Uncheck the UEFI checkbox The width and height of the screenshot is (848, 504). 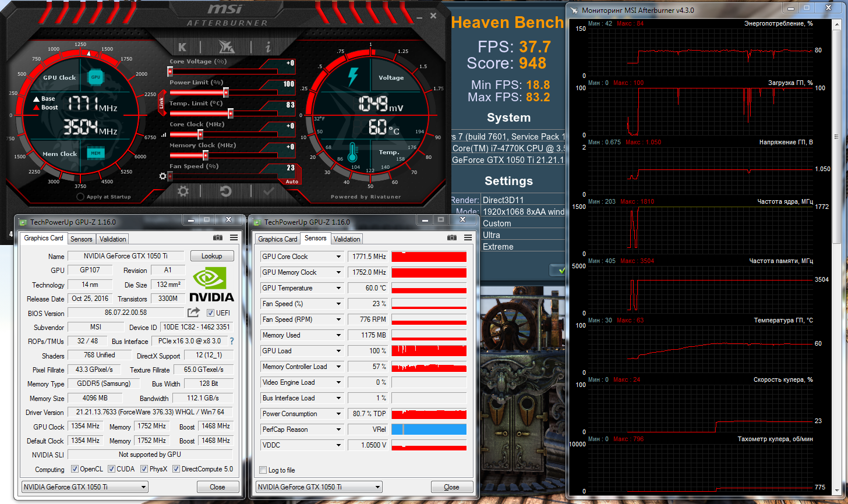tap(210, 313)
